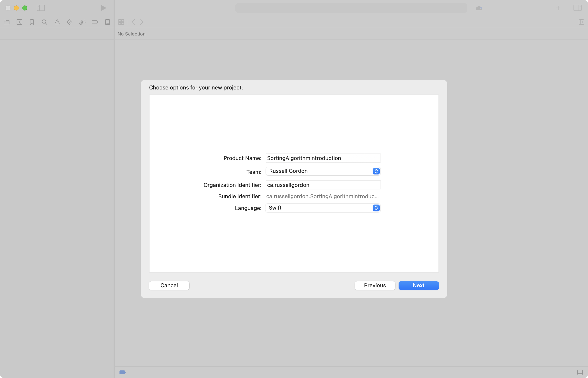Cancel the new project dialog

[x=169, y=285]
